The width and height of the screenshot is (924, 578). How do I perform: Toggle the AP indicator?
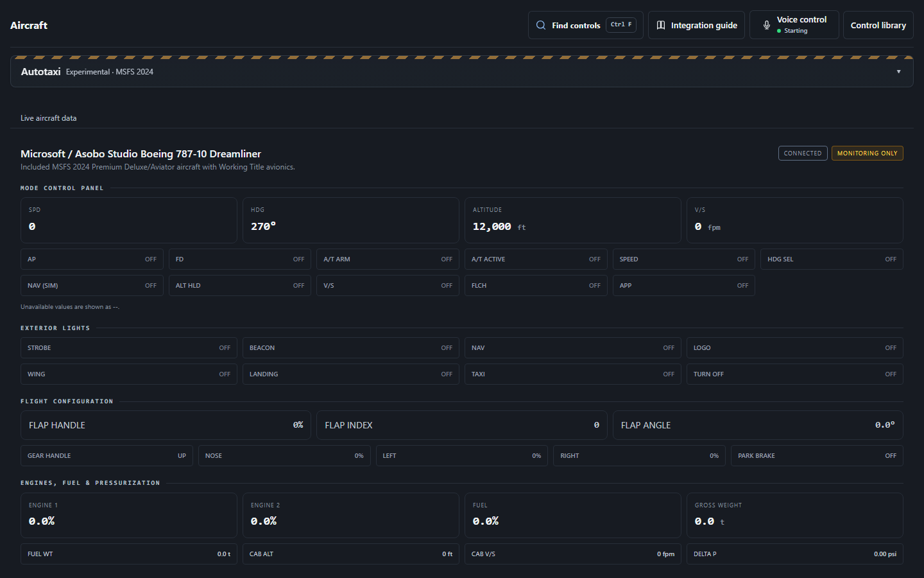pos(92,259)
